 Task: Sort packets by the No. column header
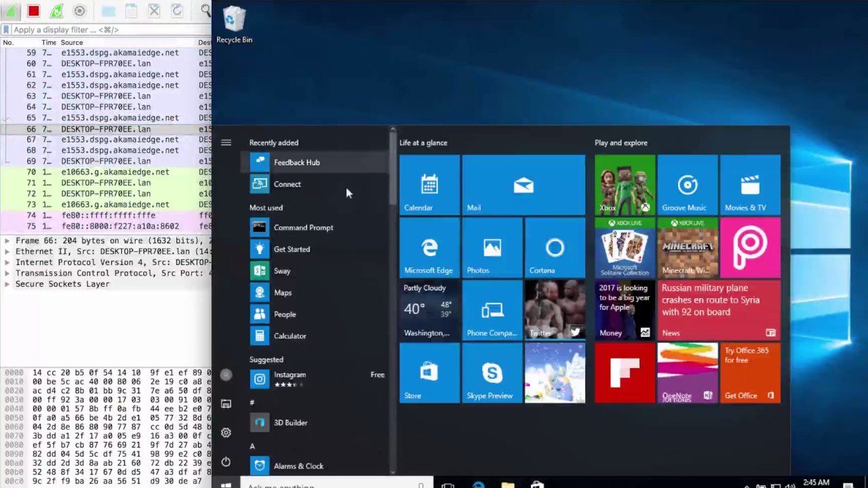pyautogui.click(x=8, y=43)
